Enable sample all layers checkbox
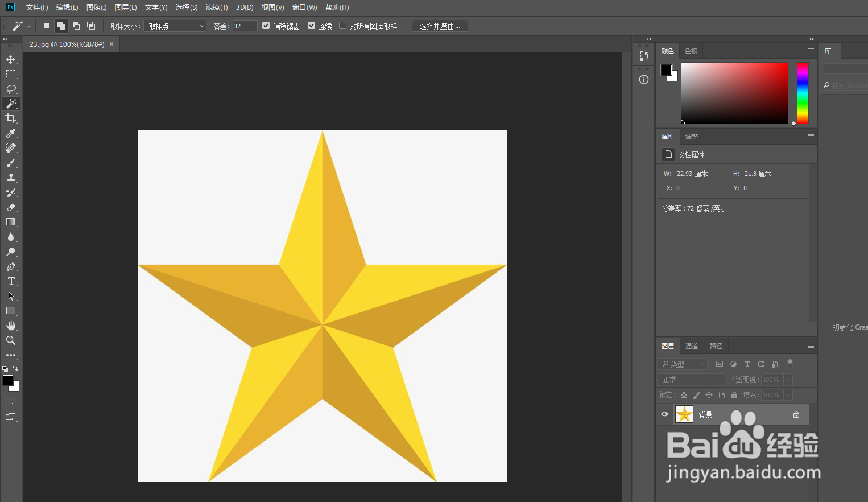The height and width of the screenshot is (502, 868). point(342,26)
